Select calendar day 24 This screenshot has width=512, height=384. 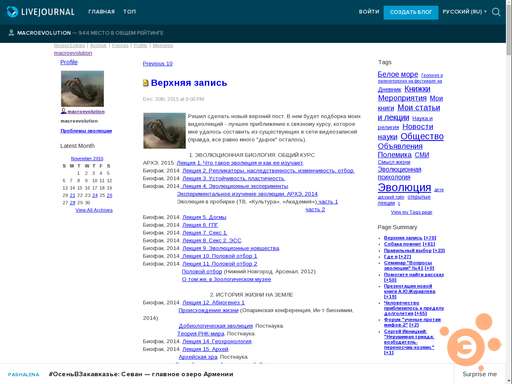click(95, 195)
